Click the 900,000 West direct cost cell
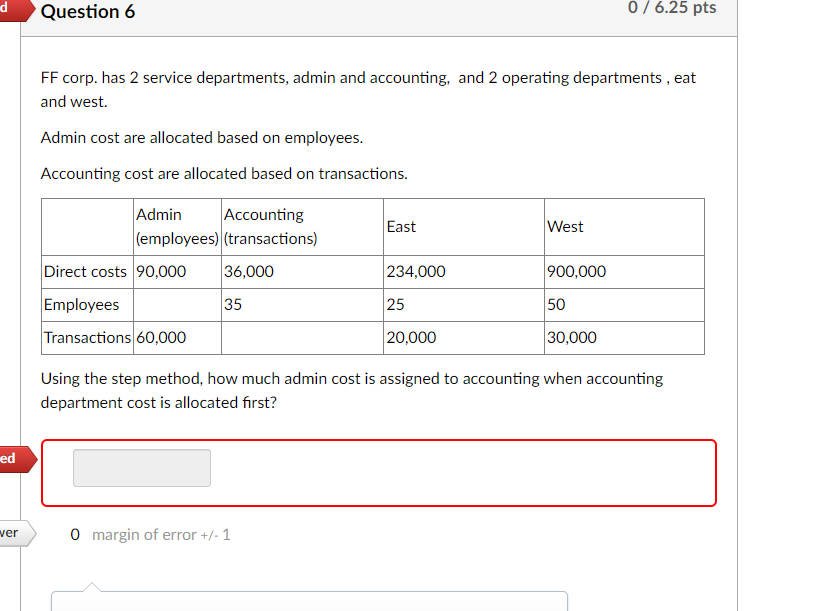 pyautogui.click(x=572, y=271)
